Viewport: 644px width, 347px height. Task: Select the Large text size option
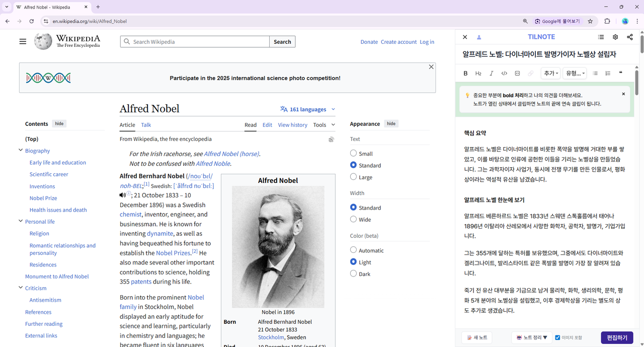click(x=353, y=177)
